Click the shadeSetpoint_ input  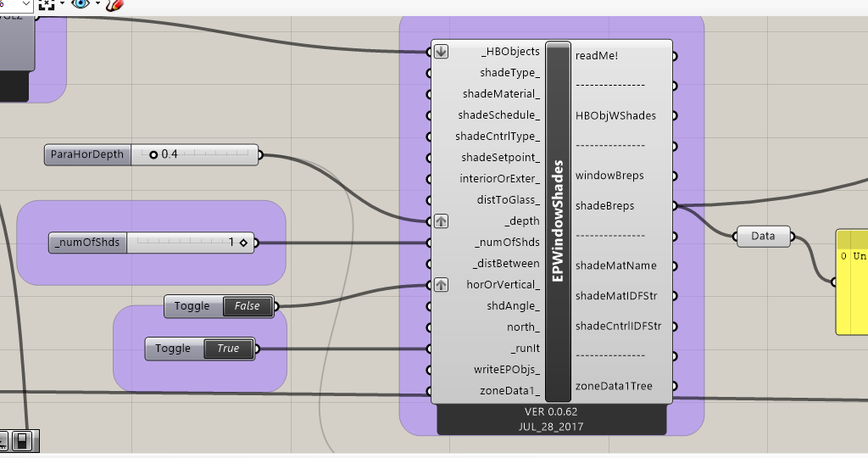pyautogui.click(x=500, y=158)
